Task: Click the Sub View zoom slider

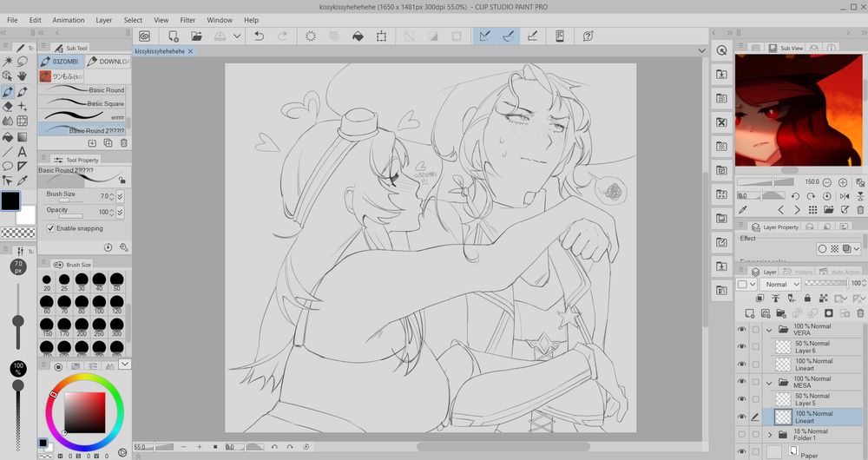Action: [x=766, y=182]
